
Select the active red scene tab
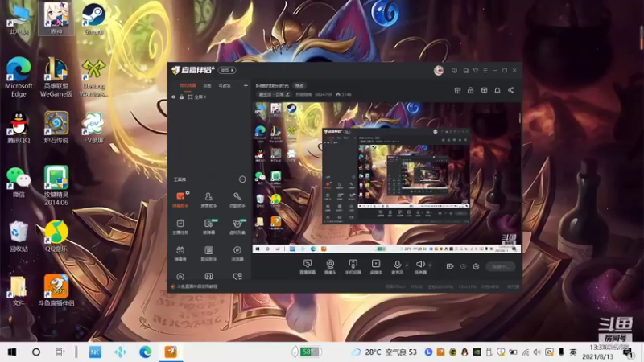tap(188, 86)
